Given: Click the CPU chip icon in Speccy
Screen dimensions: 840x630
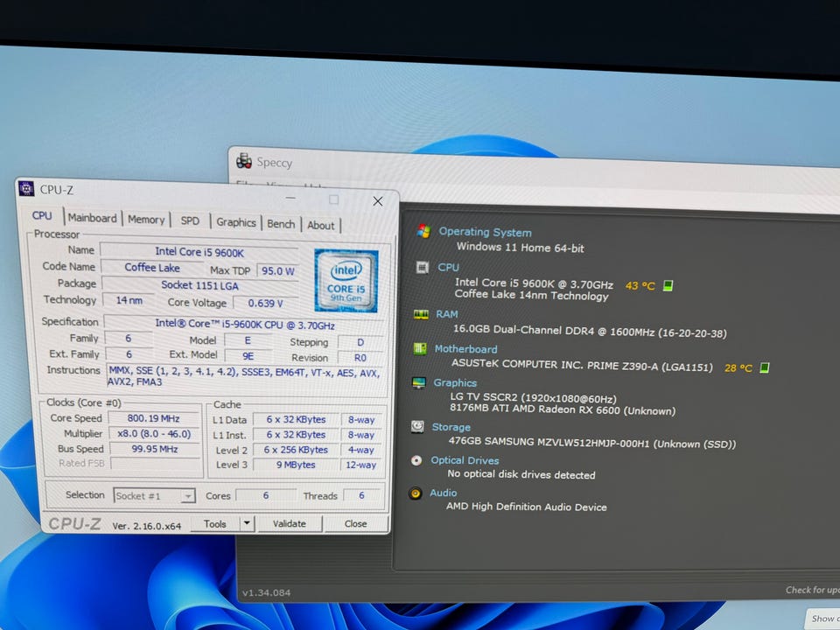Looking at the screenshot, I should (422, 267).
